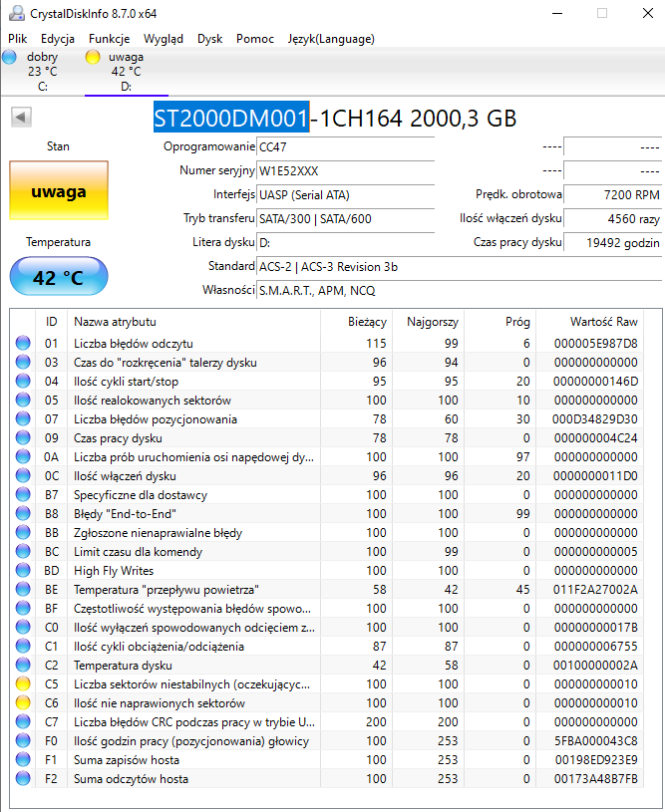Image resolution: width=665 pixels, height=812 pixels.
Task: Open the Język(Language) menu
Action: tap(331, 39)
